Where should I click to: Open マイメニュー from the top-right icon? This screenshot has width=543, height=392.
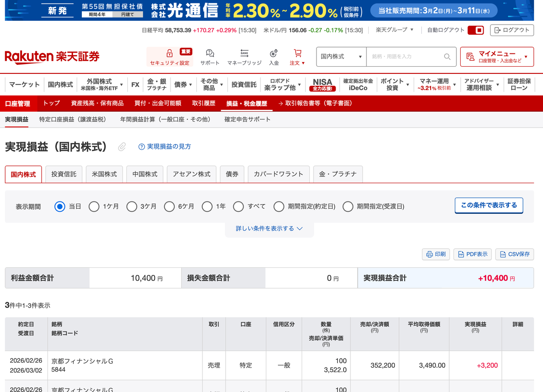(x=497, y=56)
